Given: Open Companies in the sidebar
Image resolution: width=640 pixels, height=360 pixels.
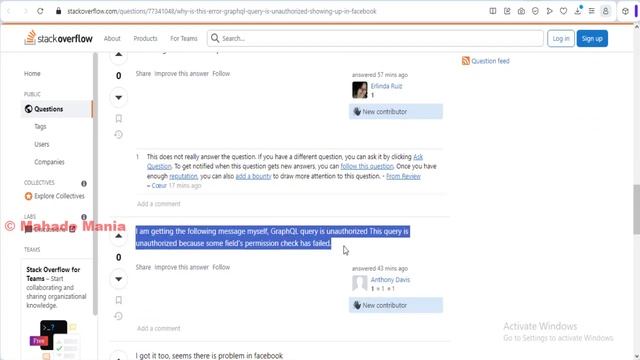Looking at the screenshot, I should (49, 162).
